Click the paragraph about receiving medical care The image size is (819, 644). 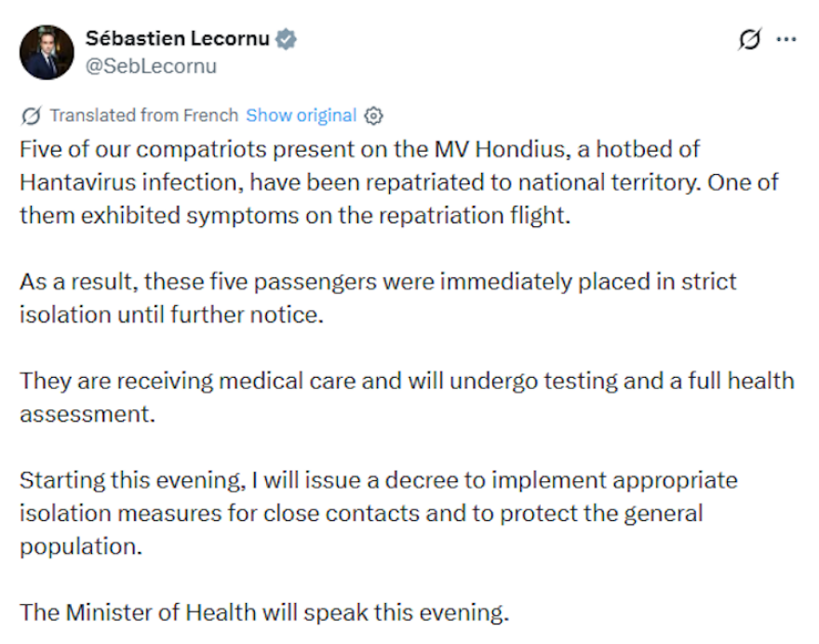pyautogui.click(x=407, y=397)
